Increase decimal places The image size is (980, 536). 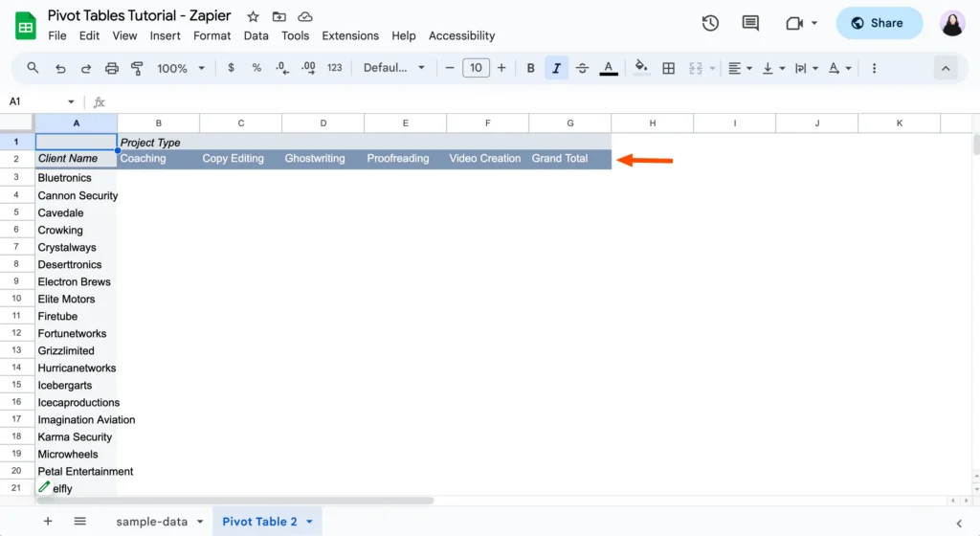308,67
